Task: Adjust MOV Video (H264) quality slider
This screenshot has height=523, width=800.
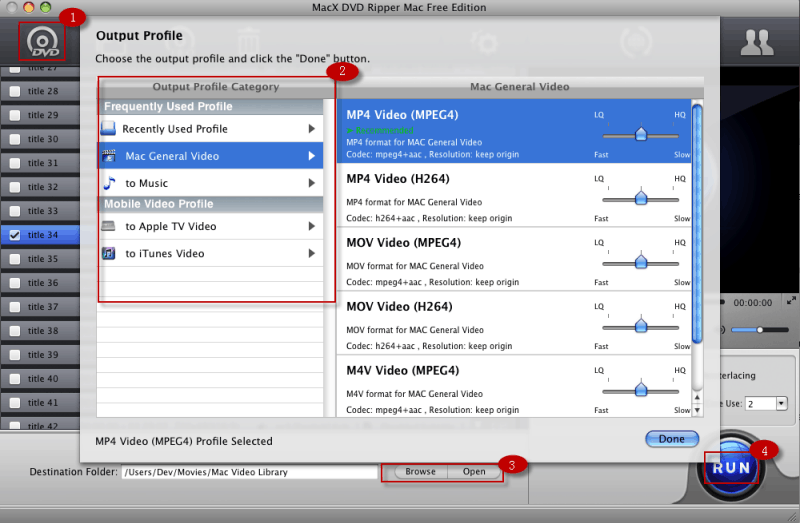Action: click(641, 327)
